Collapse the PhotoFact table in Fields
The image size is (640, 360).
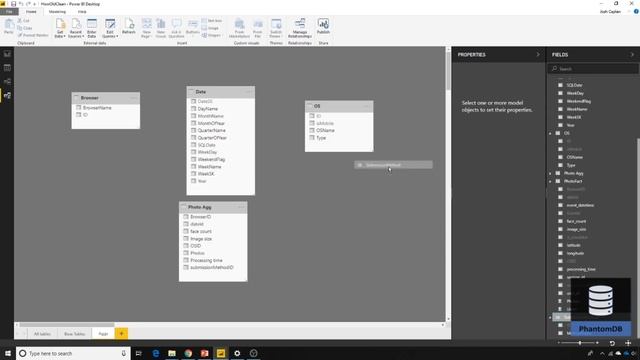pyautogui.click(x=550, y=181)
